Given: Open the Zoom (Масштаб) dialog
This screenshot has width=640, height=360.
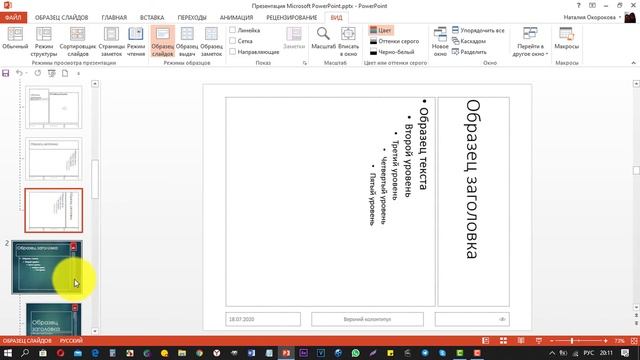Looking at the screenshot, I should pos(323,39).
